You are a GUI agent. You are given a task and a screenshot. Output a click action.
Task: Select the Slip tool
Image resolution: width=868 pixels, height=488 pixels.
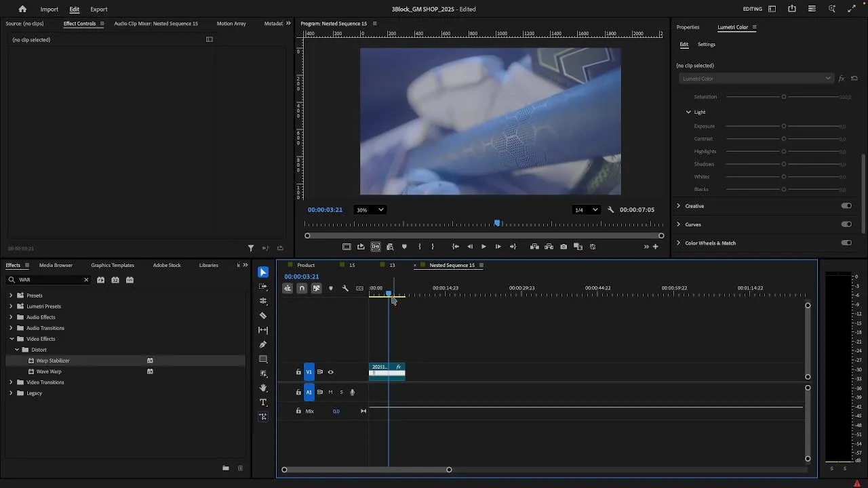click(x=263, y=330)
